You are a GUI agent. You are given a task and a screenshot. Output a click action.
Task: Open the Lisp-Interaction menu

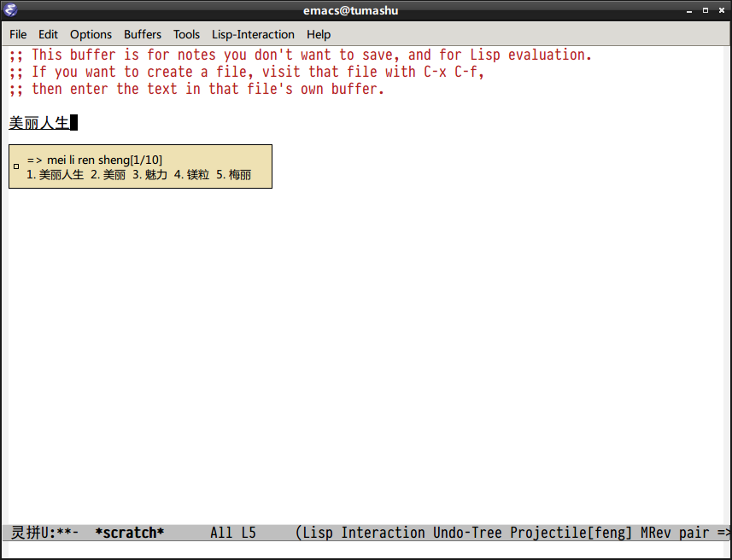tap(253, 34)
